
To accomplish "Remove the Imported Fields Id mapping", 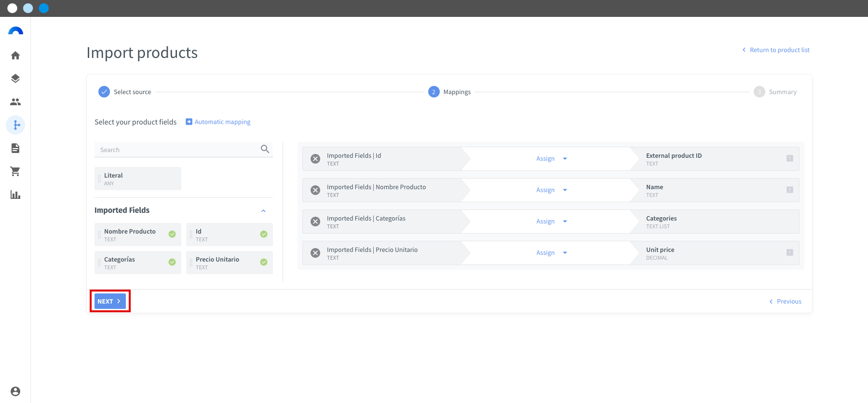I will (315, 159).
